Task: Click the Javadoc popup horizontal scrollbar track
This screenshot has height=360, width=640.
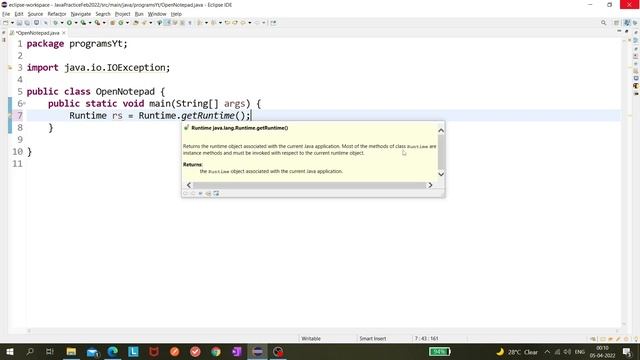Action: (309, 185)
